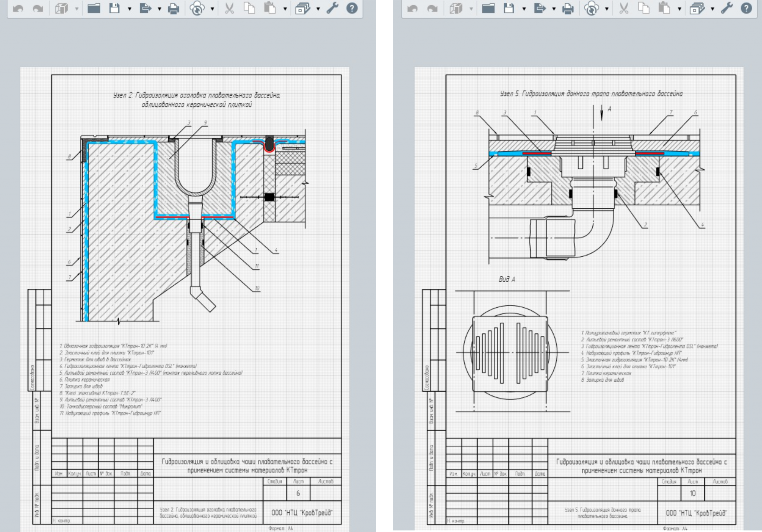Click Export icon above the Узел 5 drawing

[x=540, y=8]
